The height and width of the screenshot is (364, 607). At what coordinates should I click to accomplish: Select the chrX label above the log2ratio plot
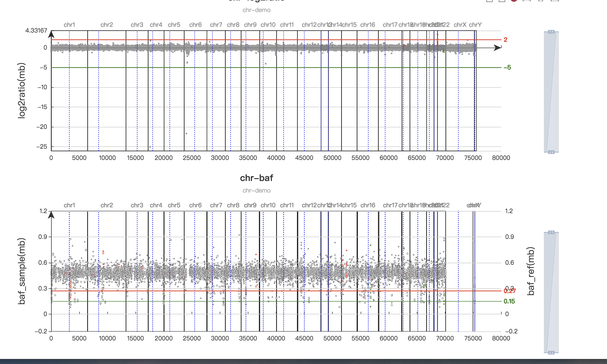point(461,25)
